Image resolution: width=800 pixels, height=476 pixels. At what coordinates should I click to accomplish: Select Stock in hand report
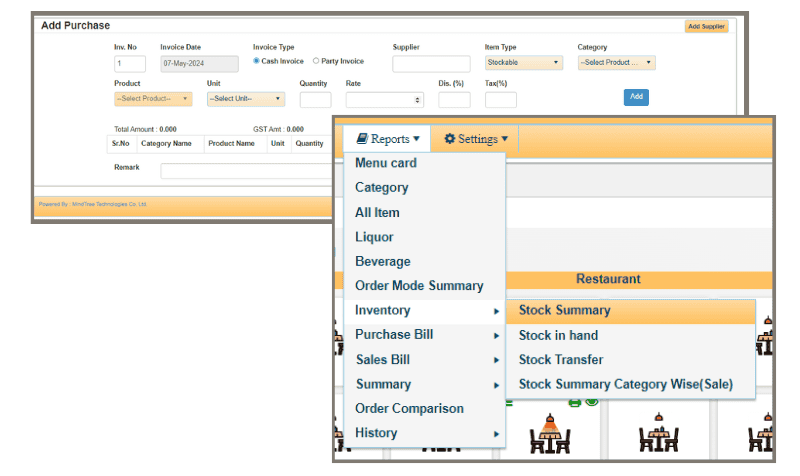tap(558, 335)
